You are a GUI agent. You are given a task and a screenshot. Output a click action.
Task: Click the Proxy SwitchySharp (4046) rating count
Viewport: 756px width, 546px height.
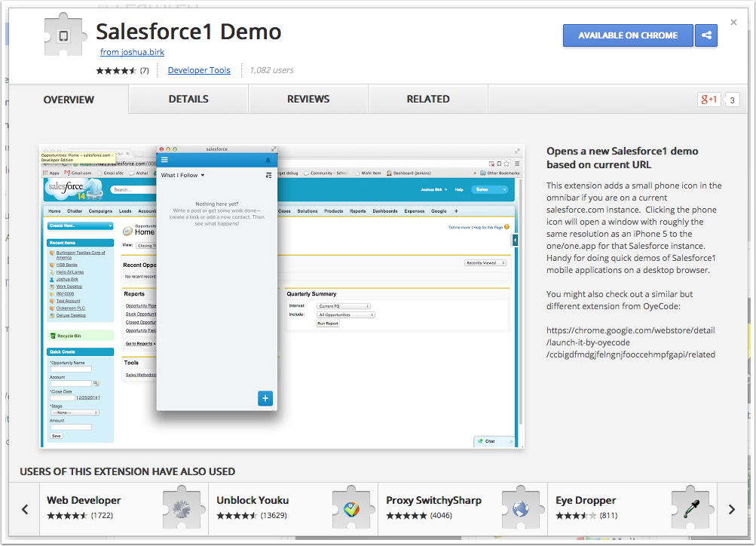(441, 515)
